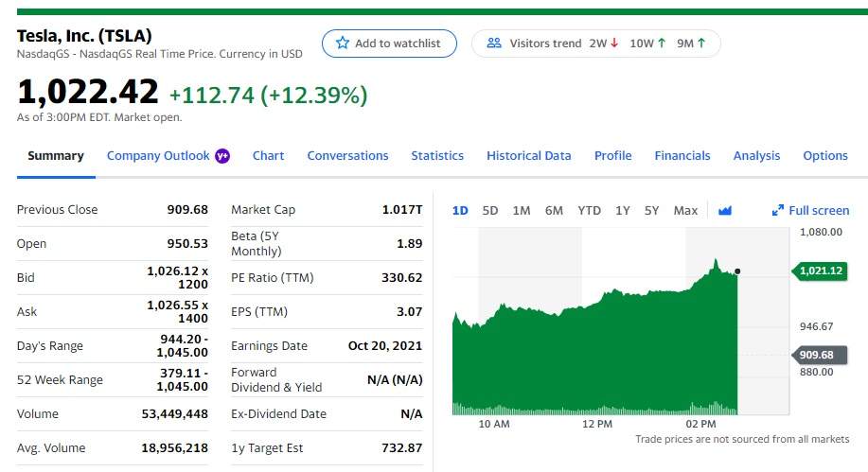Select the 6M chart range
Image resolution: width=868 pixels, height=472 pixels.
click(x=554, y=210)
